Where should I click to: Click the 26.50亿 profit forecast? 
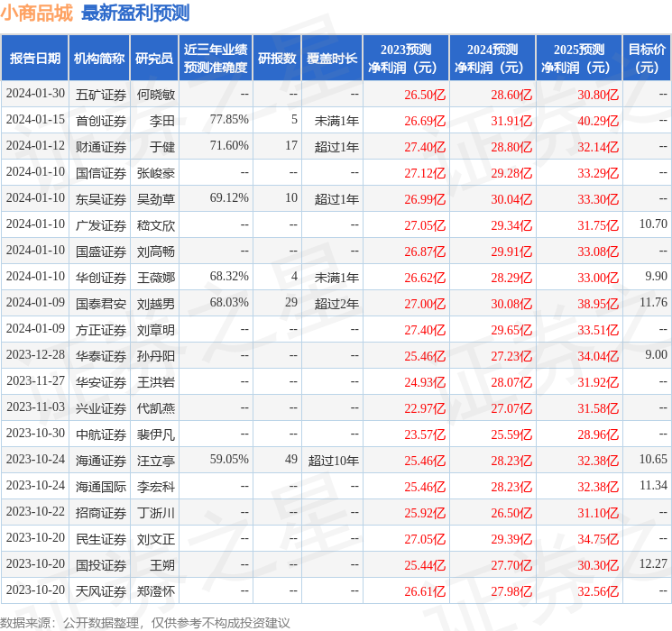425,95
